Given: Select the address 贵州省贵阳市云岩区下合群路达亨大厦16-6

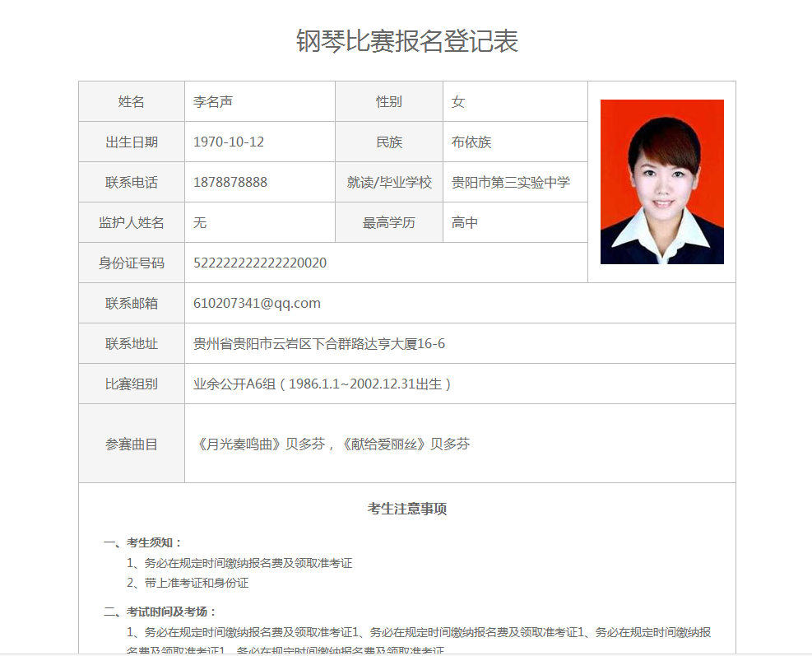Looking at the screenshot, I should tap(319, 343).
